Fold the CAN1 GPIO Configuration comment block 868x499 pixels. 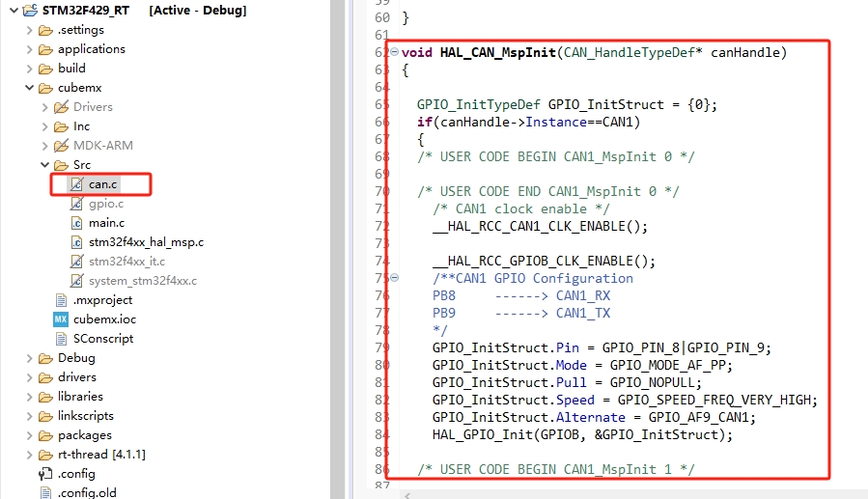(394, 278)
